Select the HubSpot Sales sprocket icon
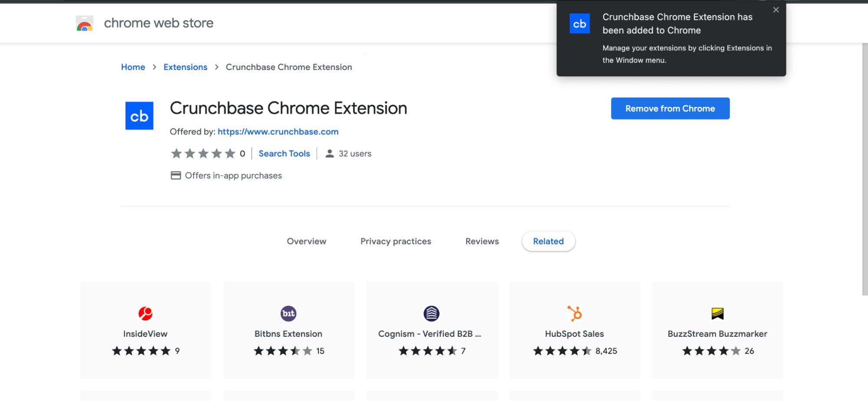This screenshot has width=868, height=401. (x=574, y=313)
